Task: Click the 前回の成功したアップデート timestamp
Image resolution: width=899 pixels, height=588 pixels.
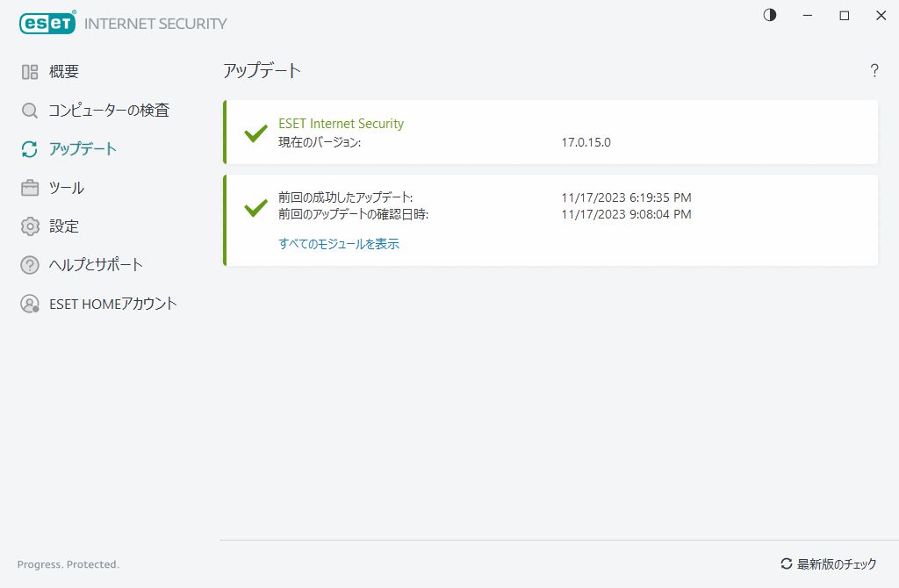Action: [x=627, y=197]
